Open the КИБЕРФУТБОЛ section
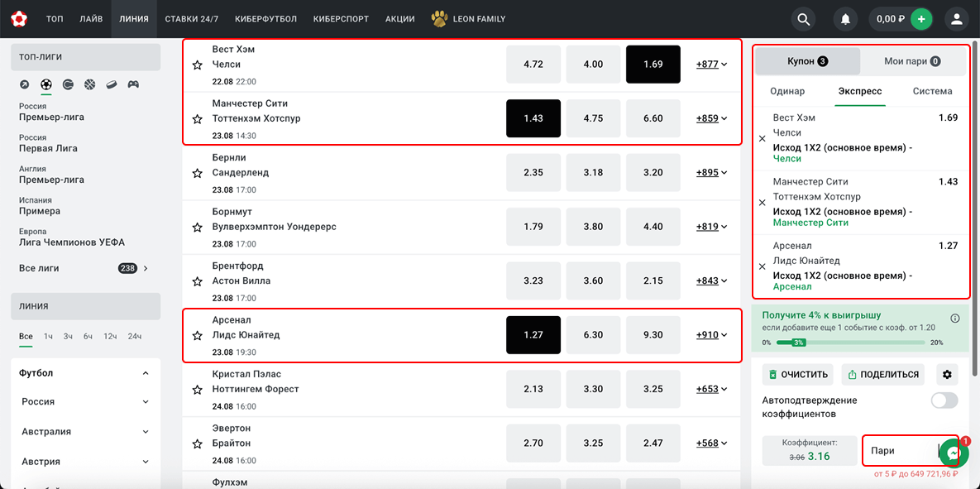This screenshot has height=489, width=980. (266, 19)
